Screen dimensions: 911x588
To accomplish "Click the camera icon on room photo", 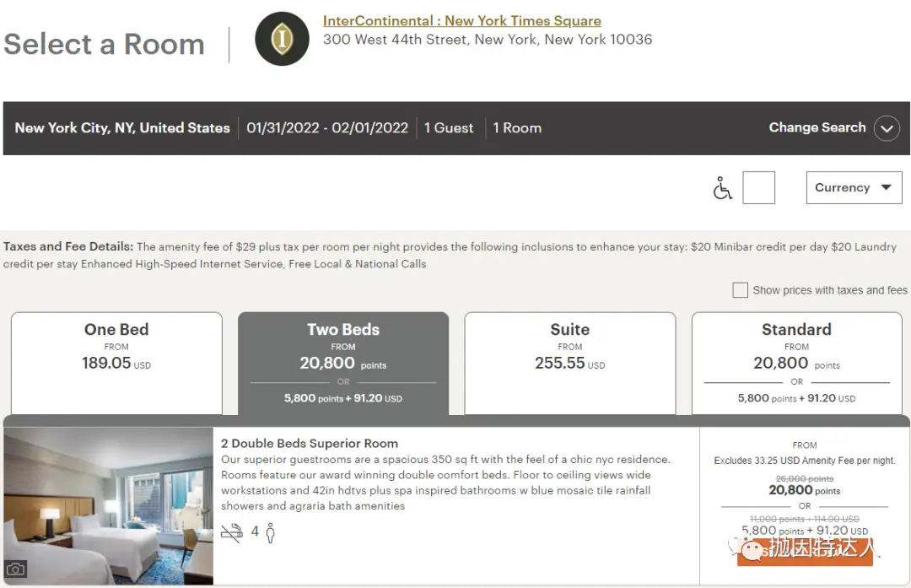I will (15, 569).
